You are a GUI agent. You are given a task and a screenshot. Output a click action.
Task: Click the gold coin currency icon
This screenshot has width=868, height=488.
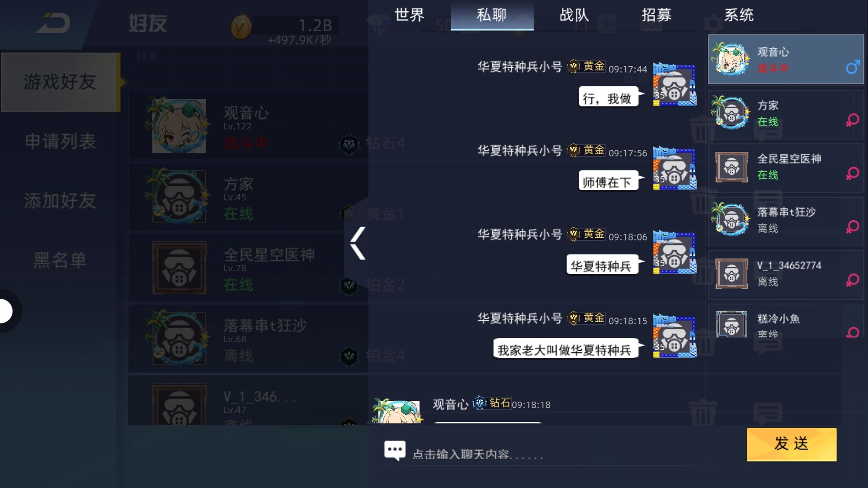pos(241,28)
